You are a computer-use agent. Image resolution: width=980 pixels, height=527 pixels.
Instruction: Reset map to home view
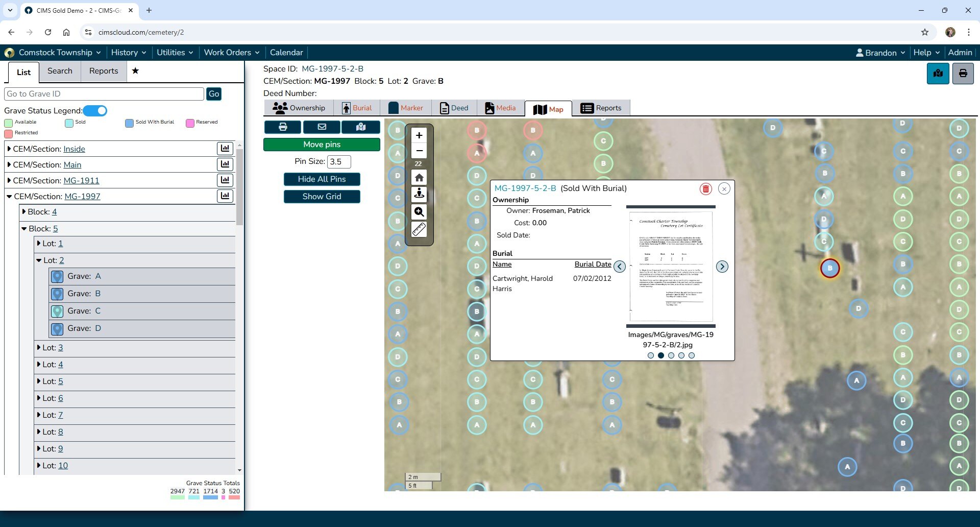pos(419,177)
